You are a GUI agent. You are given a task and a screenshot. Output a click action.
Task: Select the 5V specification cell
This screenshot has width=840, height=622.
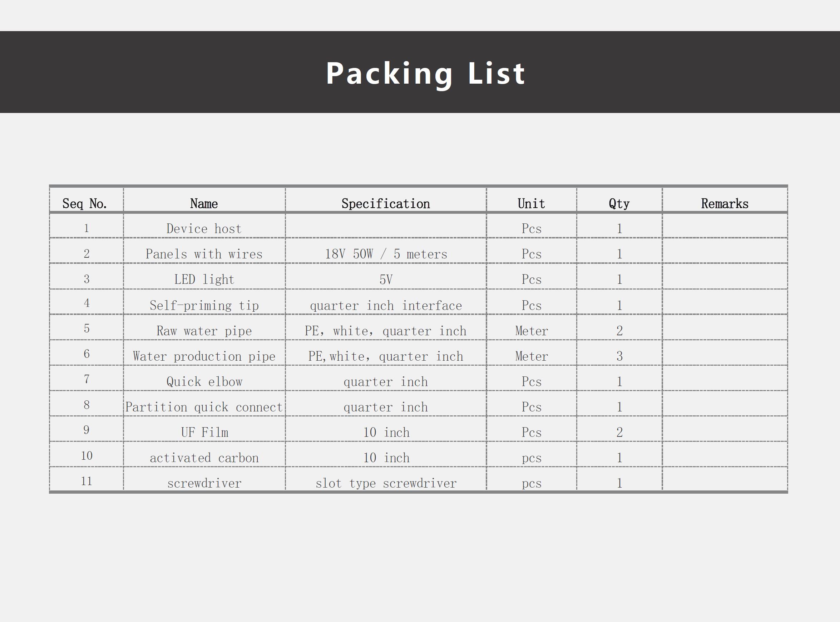coord(386,280)
